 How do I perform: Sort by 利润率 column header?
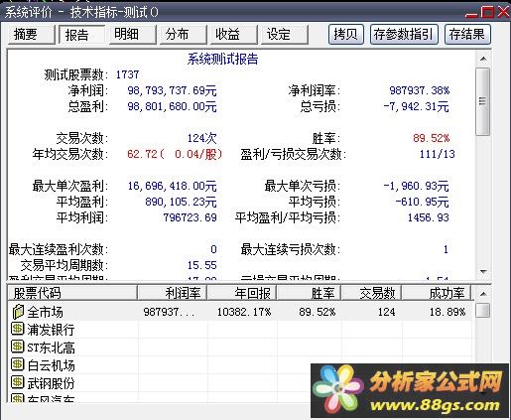173,293
